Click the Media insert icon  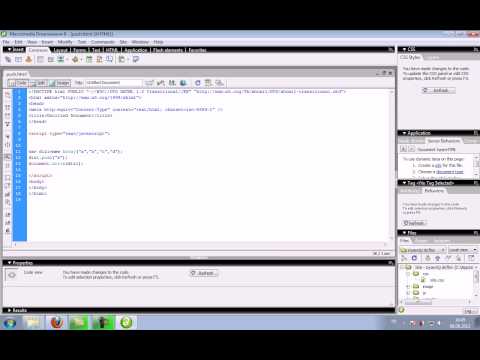(76, 60)
